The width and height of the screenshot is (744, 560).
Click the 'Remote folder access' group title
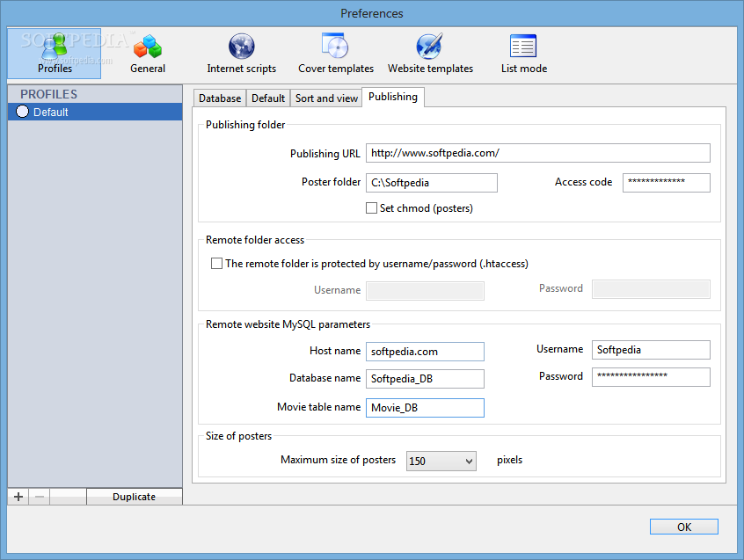coord(255,240)
